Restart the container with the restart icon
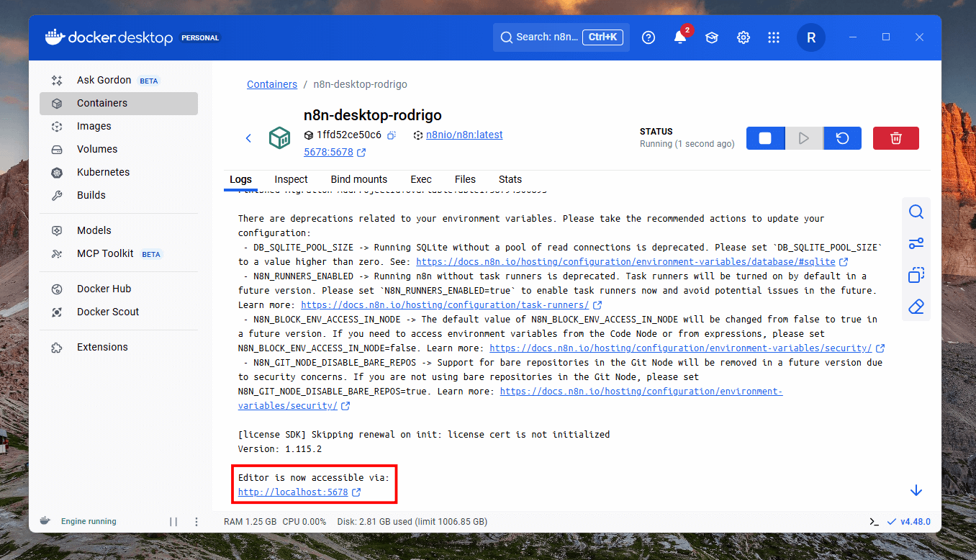The width and height of the screenshot is (976, 560). pos(842,138)
